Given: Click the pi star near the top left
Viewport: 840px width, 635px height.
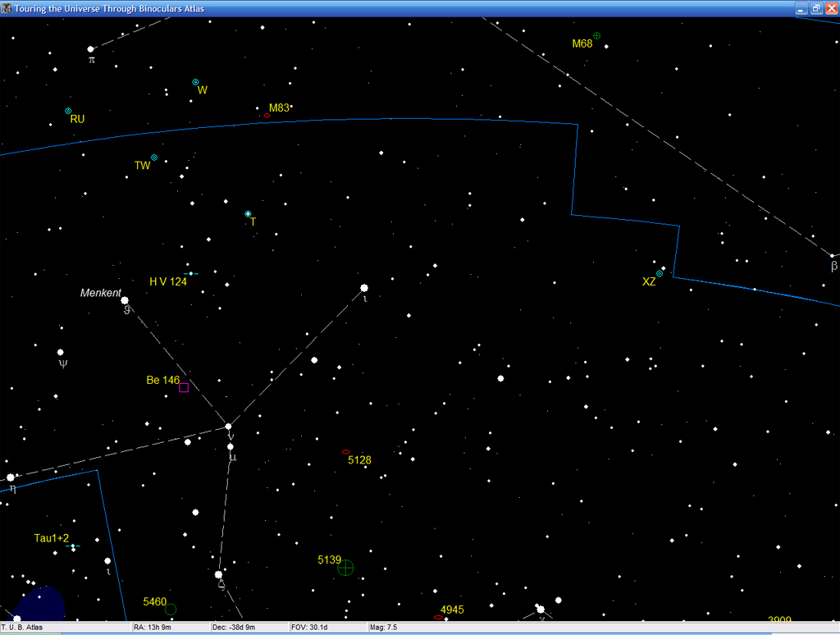Looking at the screenshot, I should (x=90, y=49).
